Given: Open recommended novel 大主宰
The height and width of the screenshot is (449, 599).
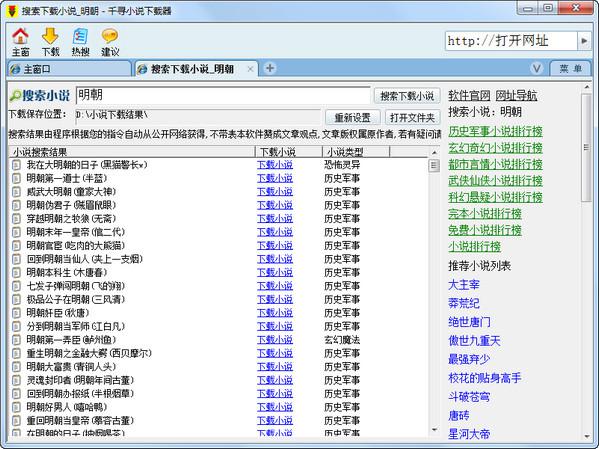Looking at the screenshot, I should coord(464,285).
